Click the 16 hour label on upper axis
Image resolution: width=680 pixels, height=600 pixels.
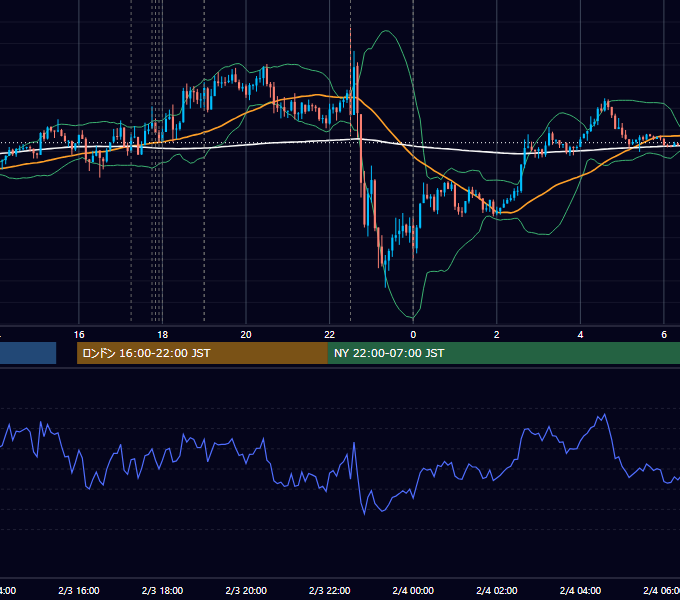79,335
